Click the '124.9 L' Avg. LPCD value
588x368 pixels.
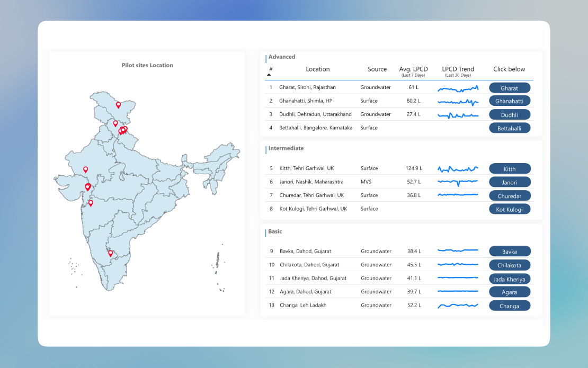point(414,168)
